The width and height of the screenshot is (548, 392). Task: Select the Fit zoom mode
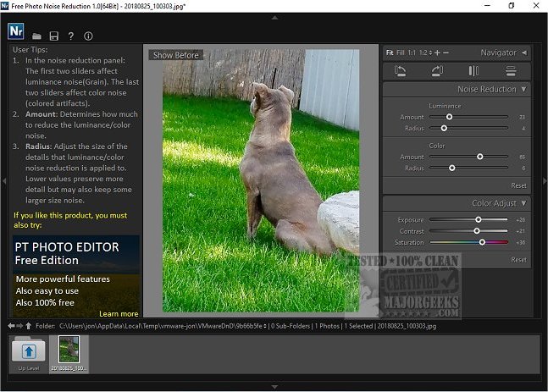tap(390, 52)
